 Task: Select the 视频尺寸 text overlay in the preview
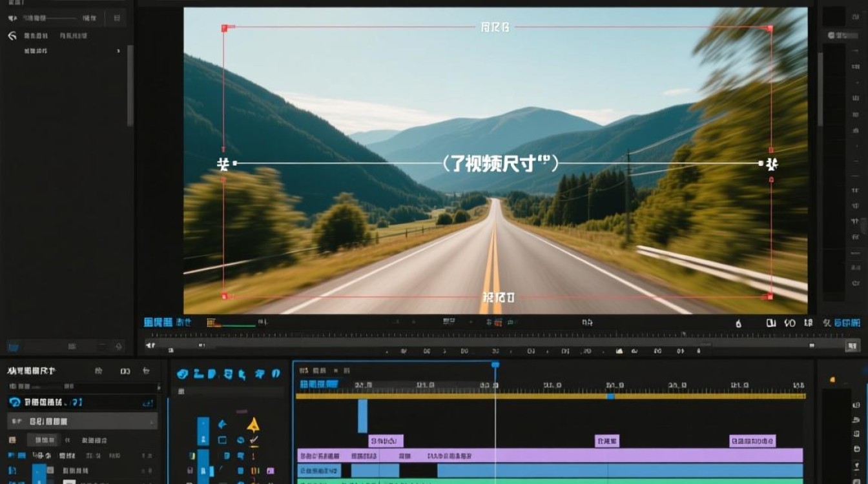point(501,163)
